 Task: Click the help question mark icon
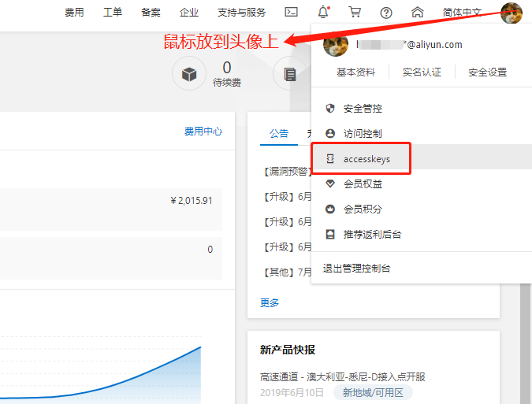tap(386, 12)
